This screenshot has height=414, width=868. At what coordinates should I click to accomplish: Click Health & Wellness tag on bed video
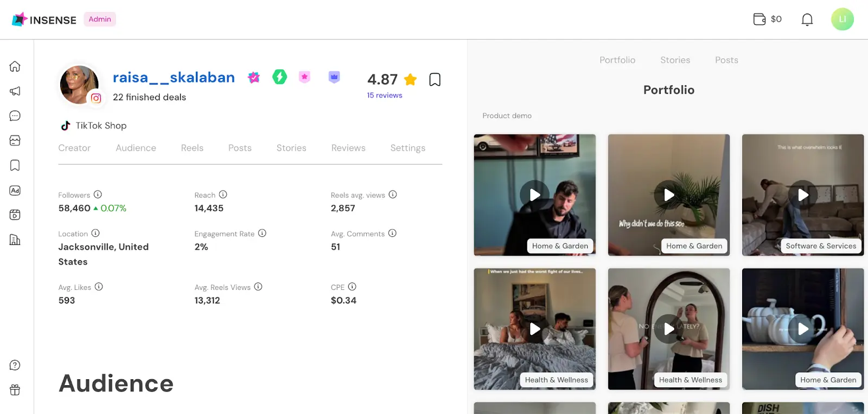[557, 380]
